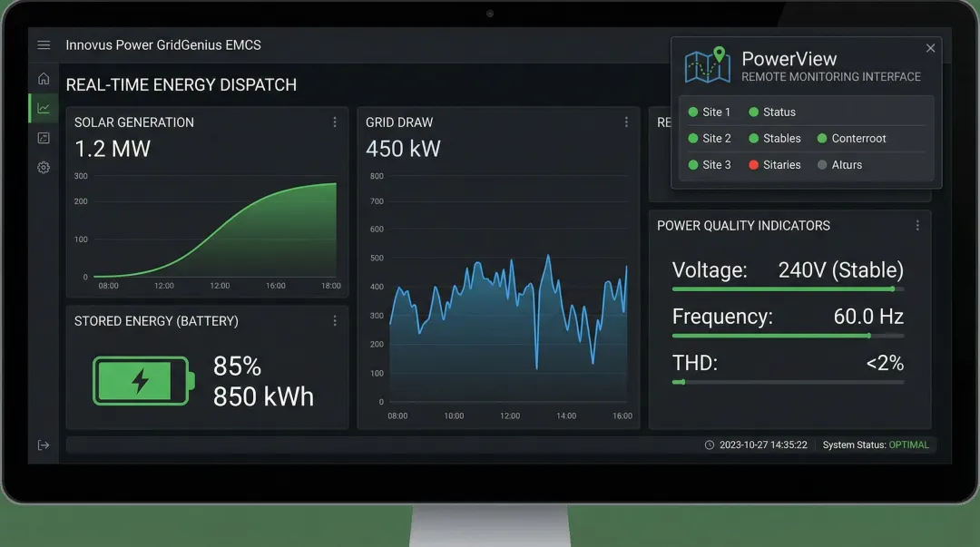Click the green battery charging icon
Image resolution: width=980 pixels, height=547 pixels.
(142, 381)
